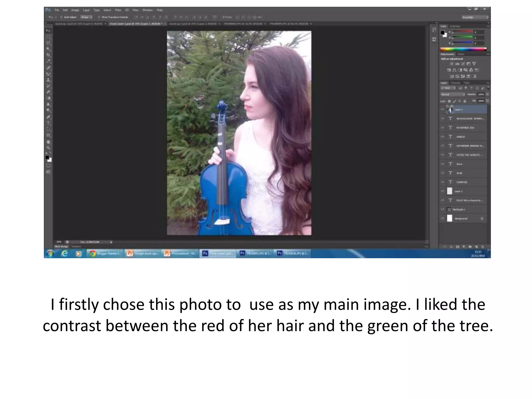Select the Horizontal Type tool
The height and width of the screenshot is (399, 532).
[48, 123]
